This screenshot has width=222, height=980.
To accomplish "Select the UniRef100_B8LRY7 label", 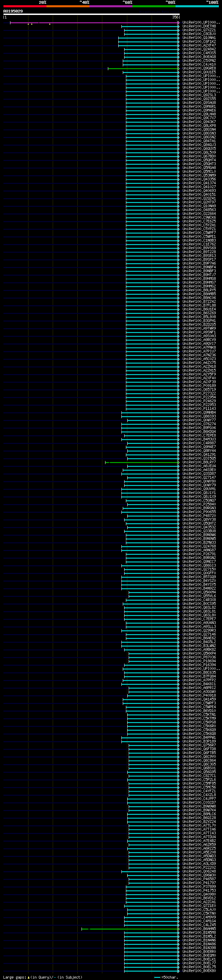I will 199,462.
